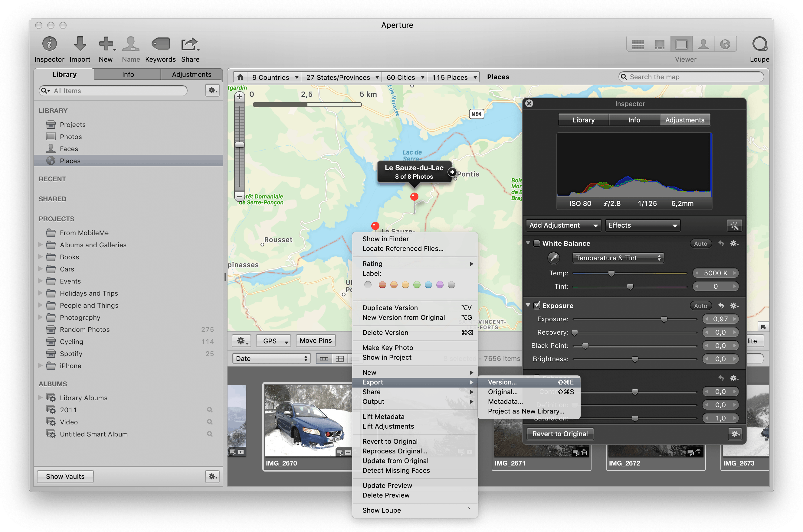Zoom in the map with plus button
Image resolution: width=803 pixels, height=532 pixels.
239,97
